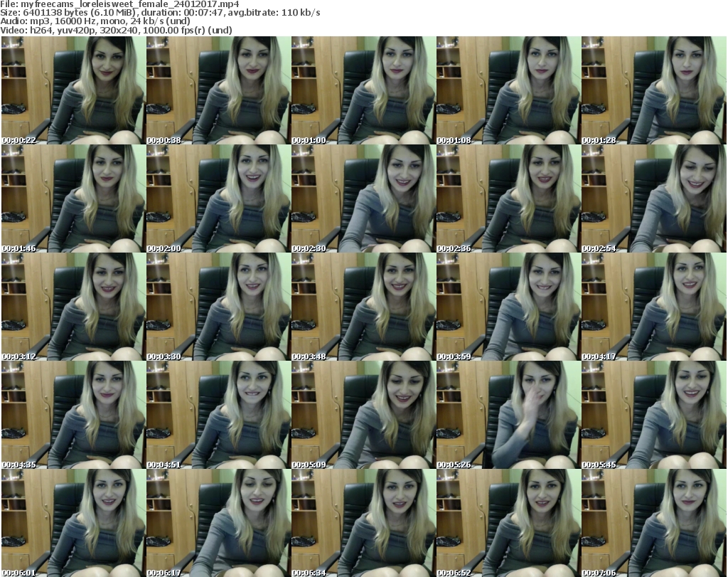The height and width of the screenshot is (577, 728).
Task: Select the frame at 00:02:30
Action: pyautogui.click(x=363, y=198)
